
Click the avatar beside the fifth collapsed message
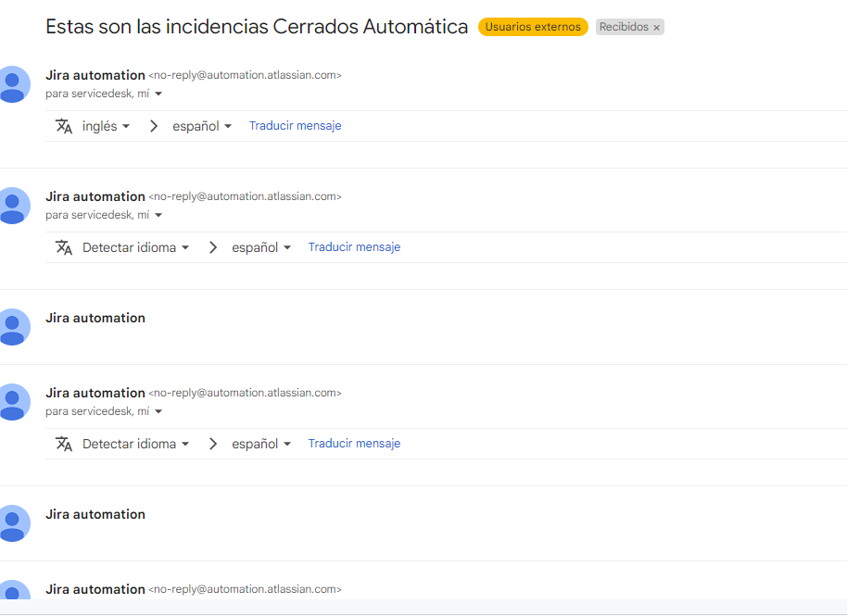(15, 522)
